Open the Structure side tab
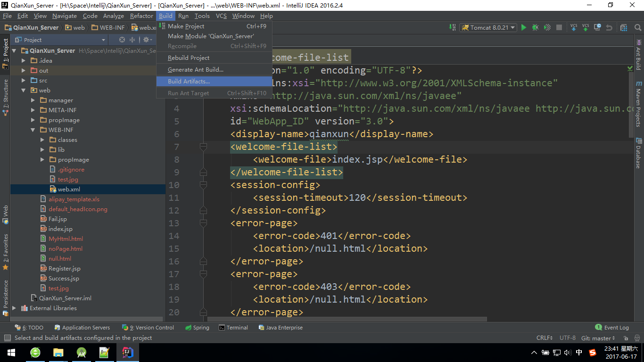Screen dimensions: 644x362 point(5,98)
